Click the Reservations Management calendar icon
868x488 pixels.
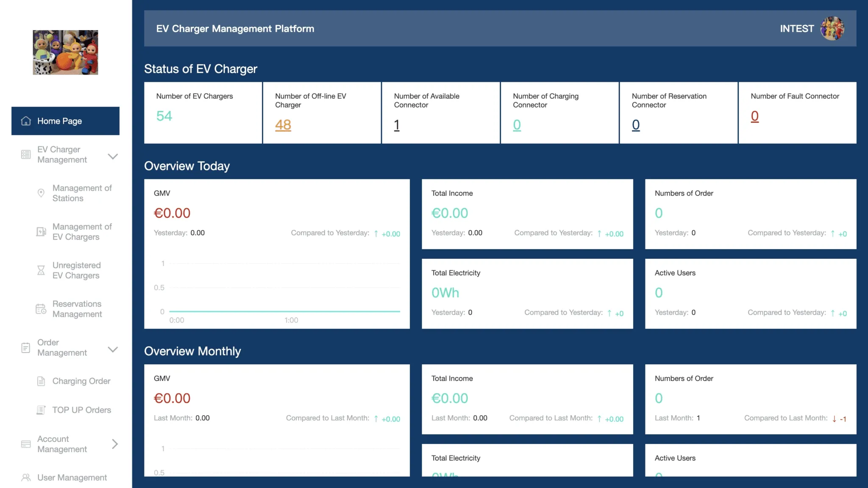(x=41, y=309)
